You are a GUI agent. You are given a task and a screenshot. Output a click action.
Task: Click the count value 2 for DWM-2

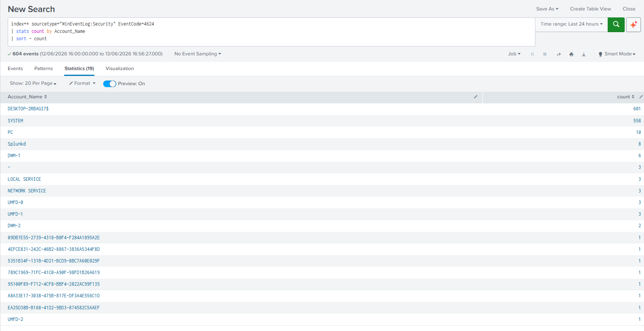tap(639, 226)
